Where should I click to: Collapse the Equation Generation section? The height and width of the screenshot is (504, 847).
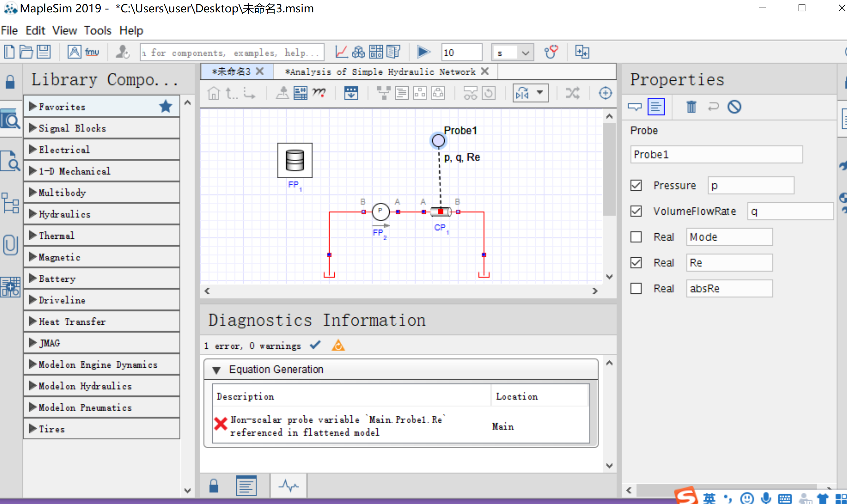coord(216,370)
